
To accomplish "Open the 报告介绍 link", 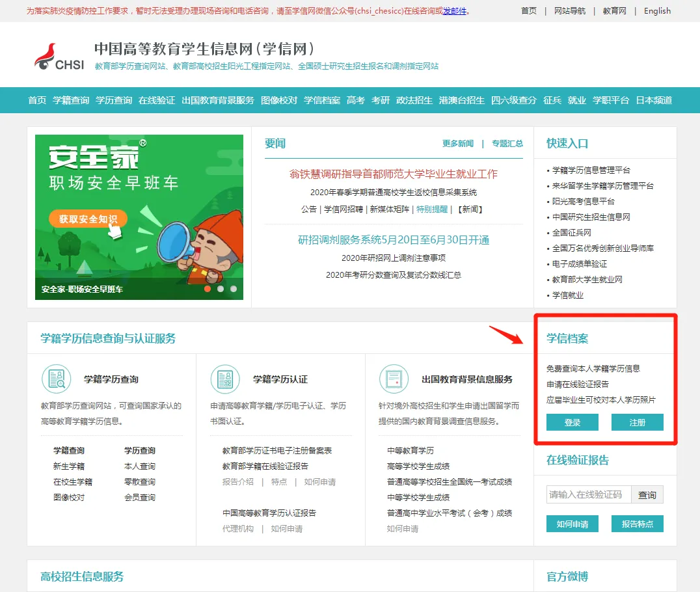I will click(238, 481).
